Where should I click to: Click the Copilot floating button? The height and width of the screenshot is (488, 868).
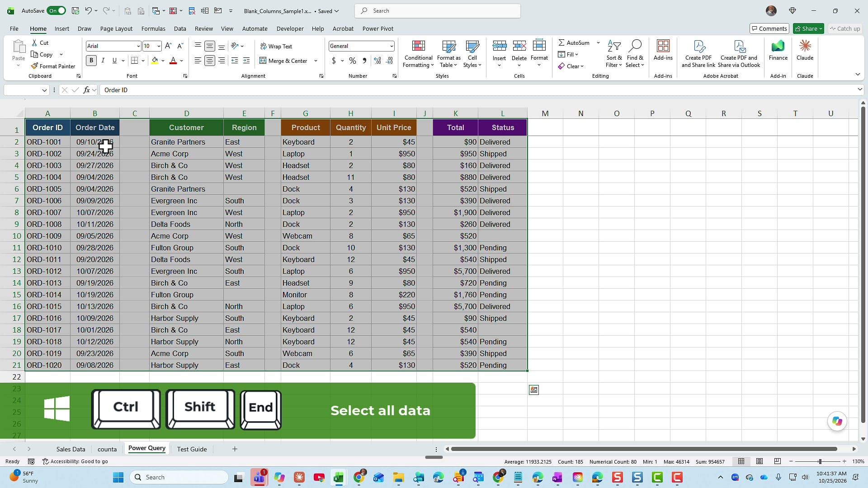(837, 421)
